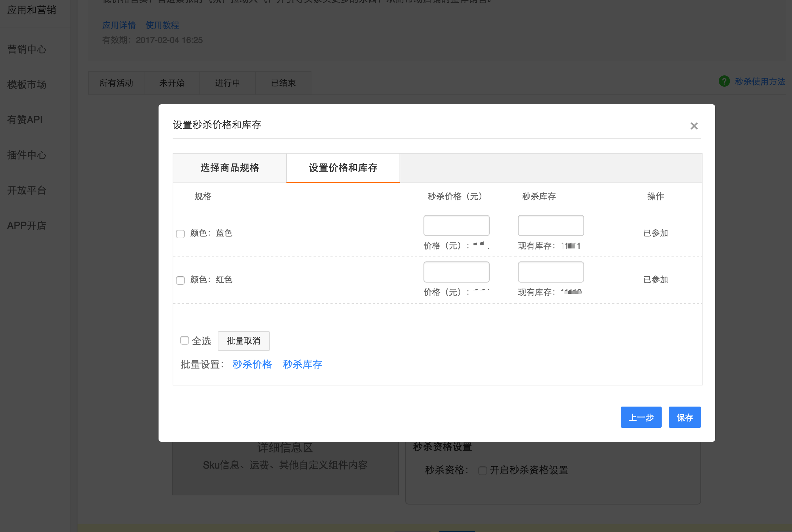This screenshot has height=532, width=792.
Task: Close the 设置秒杀价格和库存 dialog
Action: click(x=694, y=126)
